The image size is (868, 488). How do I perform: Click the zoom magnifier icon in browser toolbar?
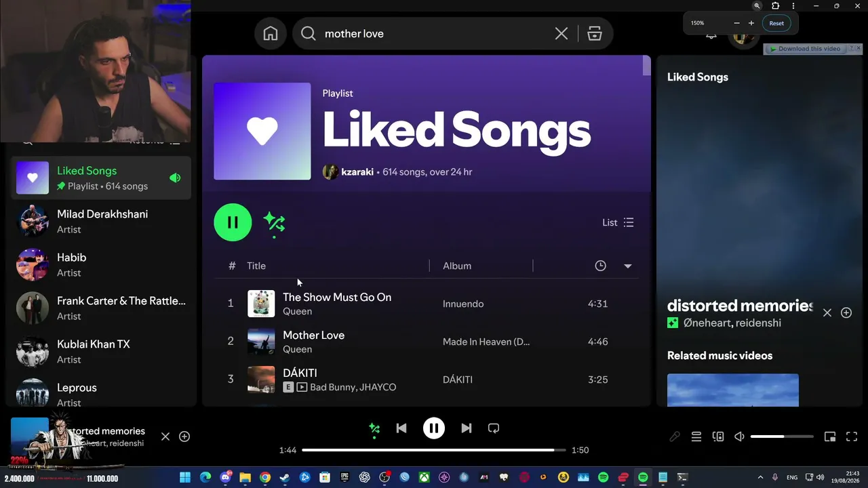click(757, 6)
